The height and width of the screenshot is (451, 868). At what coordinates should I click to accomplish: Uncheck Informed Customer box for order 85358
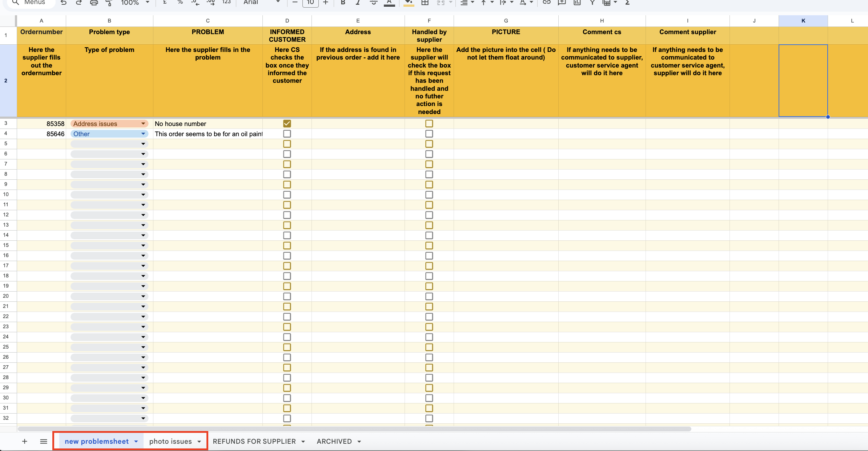pyautogui.click(x=287, y=124)
